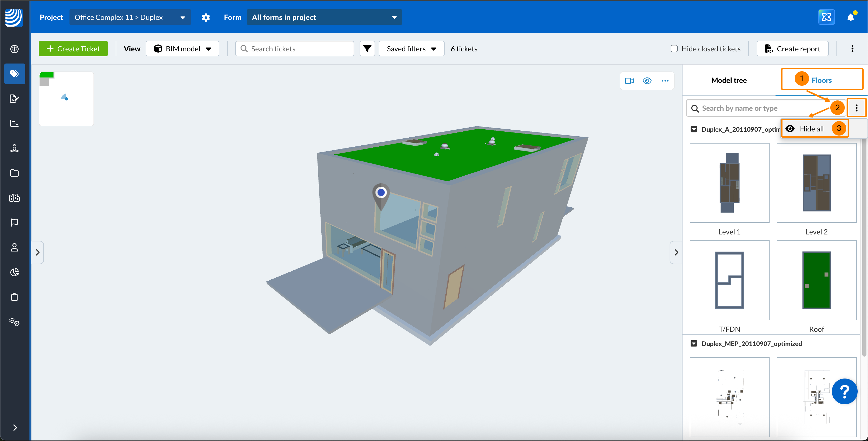Toggle the viewer eye visibility icon
The width and height of the screenshot is (868, 441).
pyautogui.click(x=647, y=81)
